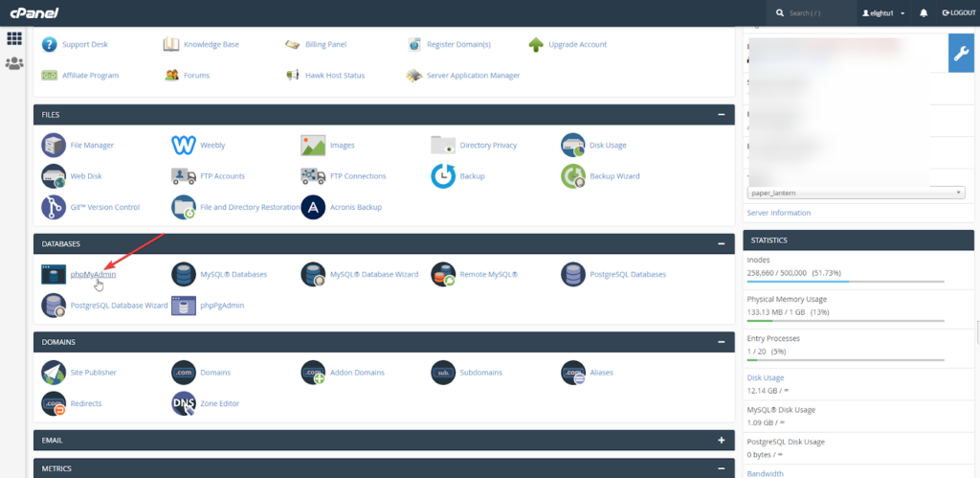Launch the Weebly icon
Image resolution: width=980 pixels, height=478 pixels.
point(184,146)
